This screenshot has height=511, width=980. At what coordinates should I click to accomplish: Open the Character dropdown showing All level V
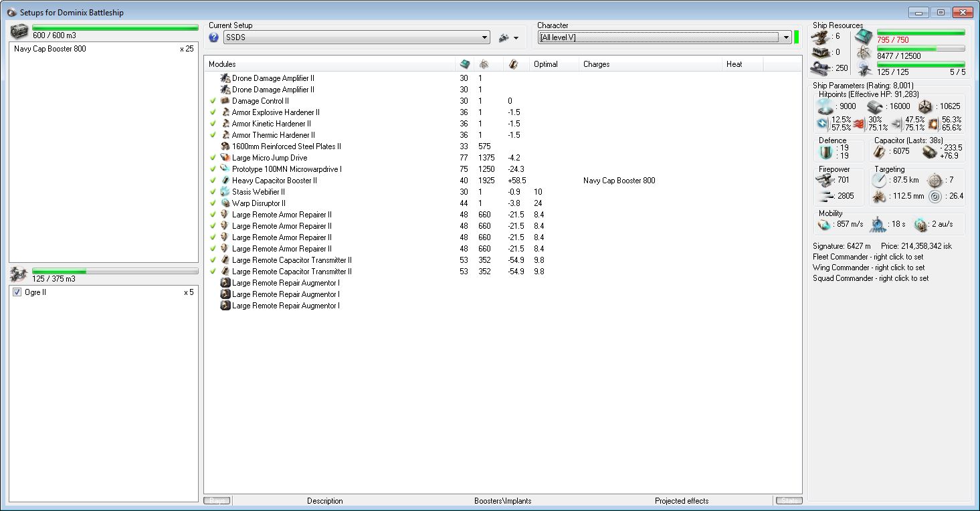(665, 37)
